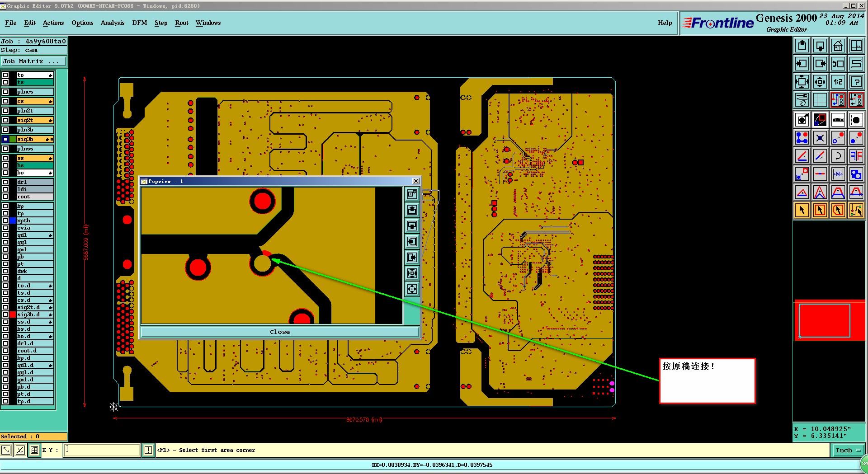Click the mirror F edit icon
868x474 pixels.
(x=856, y=156)
